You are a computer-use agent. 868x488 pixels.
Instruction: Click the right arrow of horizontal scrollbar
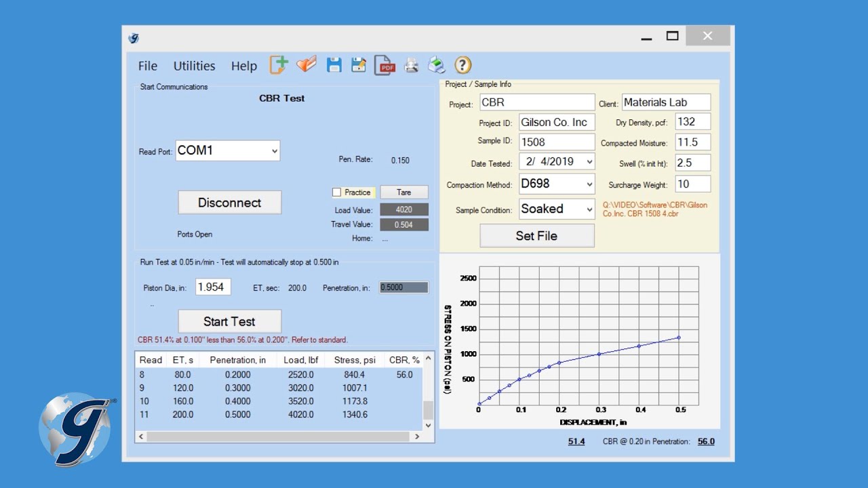pos(418,437)
